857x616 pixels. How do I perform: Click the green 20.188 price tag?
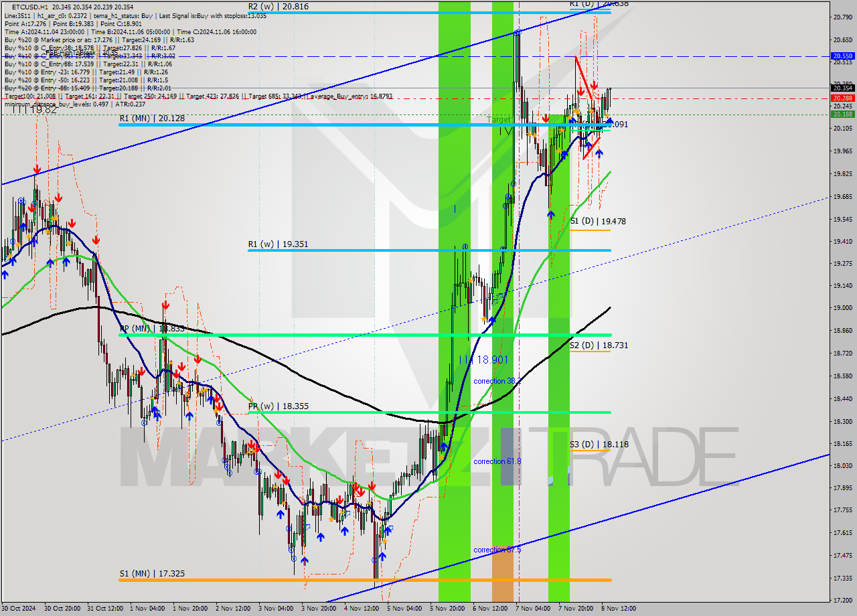pyautogui.click(x=842, y=114)
